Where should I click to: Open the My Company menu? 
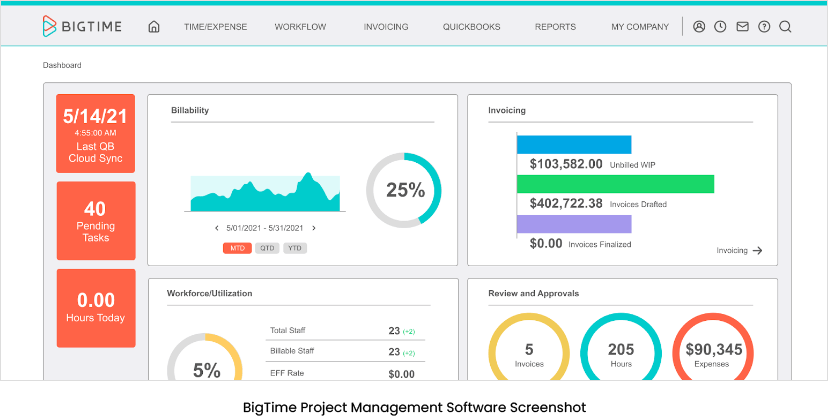pos(640,27)
